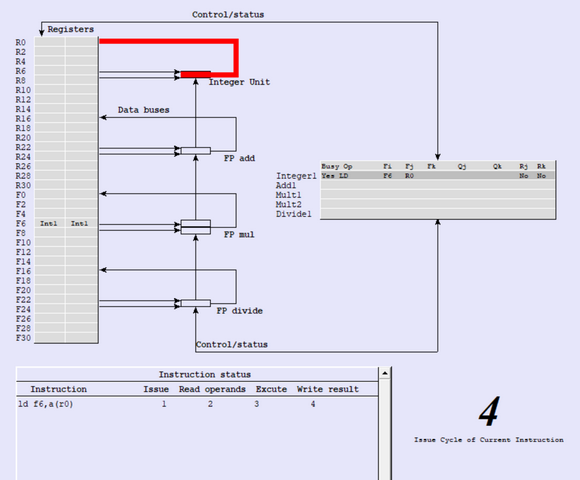Click the 'Rj' column header
The image size is (580, 480).
tap(523, 166)
